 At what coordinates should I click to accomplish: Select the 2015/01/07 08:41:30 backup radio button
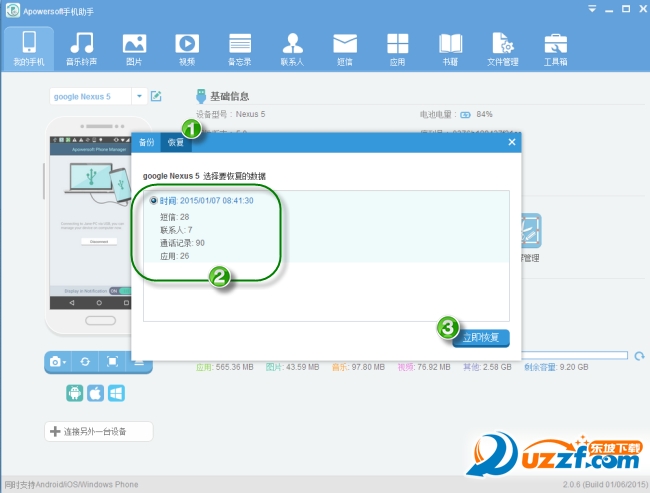point(153,200)
